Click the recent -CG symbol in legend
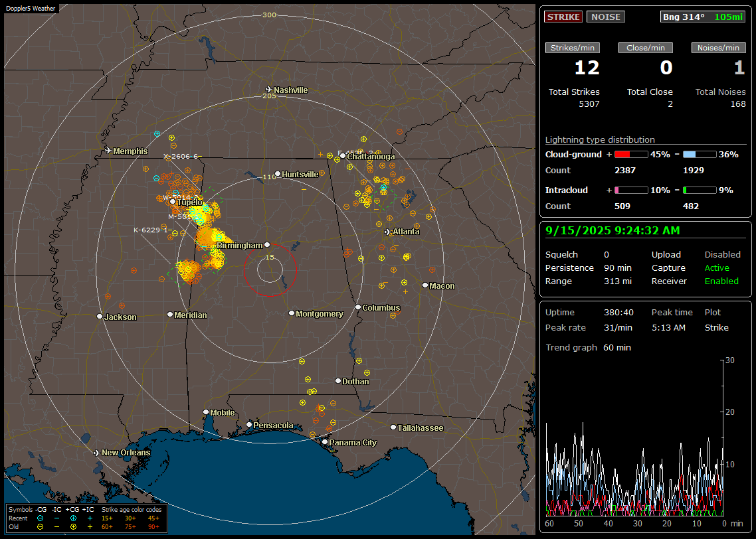The image size is (756, 539). pyautogui.click(x=40, y=518)
